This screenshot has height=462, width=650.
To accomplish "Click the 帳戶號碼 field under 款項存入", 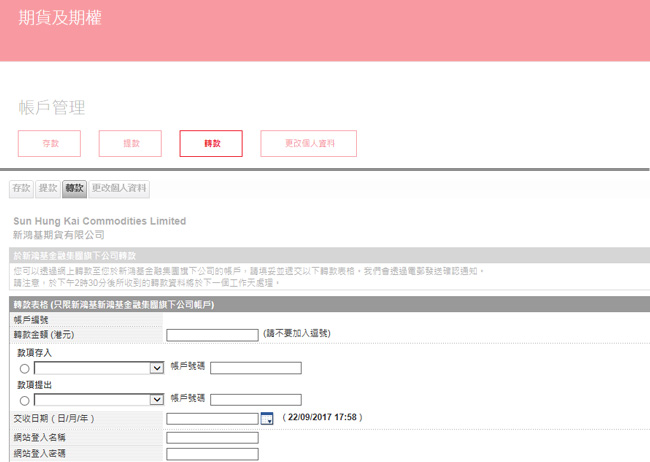I will (256, 368).
